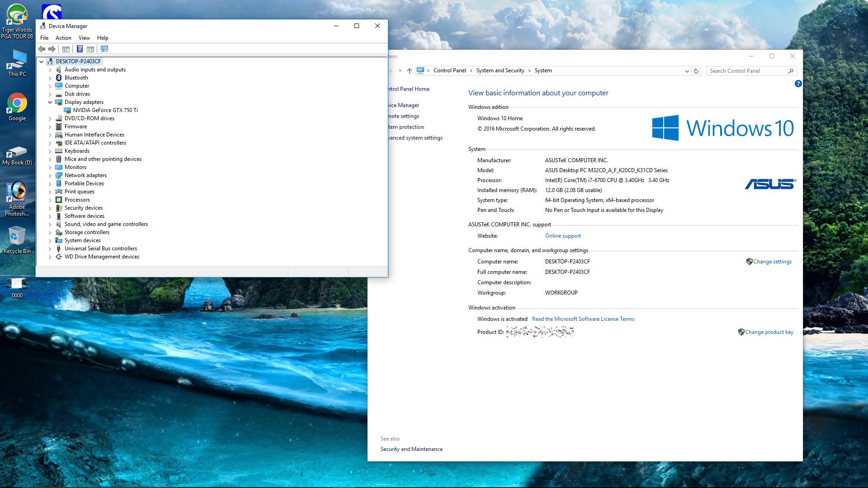Screen dimensions: 868x488
Task: Select the NVIDIA GeForce GTX 750 Ti device
Action: coord(105,110)
